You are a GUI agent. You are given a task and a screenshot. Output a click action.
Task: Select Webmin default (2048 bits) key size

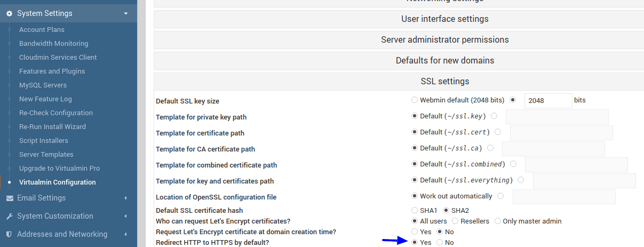coord(415,100)
